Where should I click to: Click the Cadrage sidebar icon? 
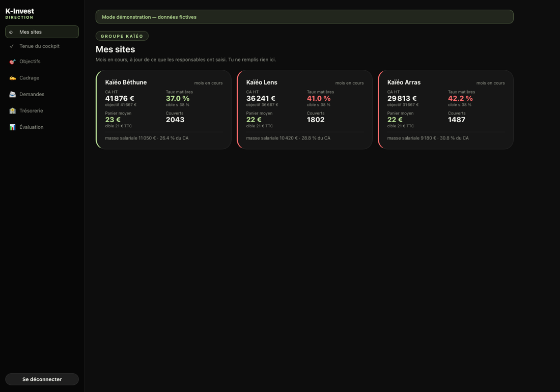[x=13, y=78]
